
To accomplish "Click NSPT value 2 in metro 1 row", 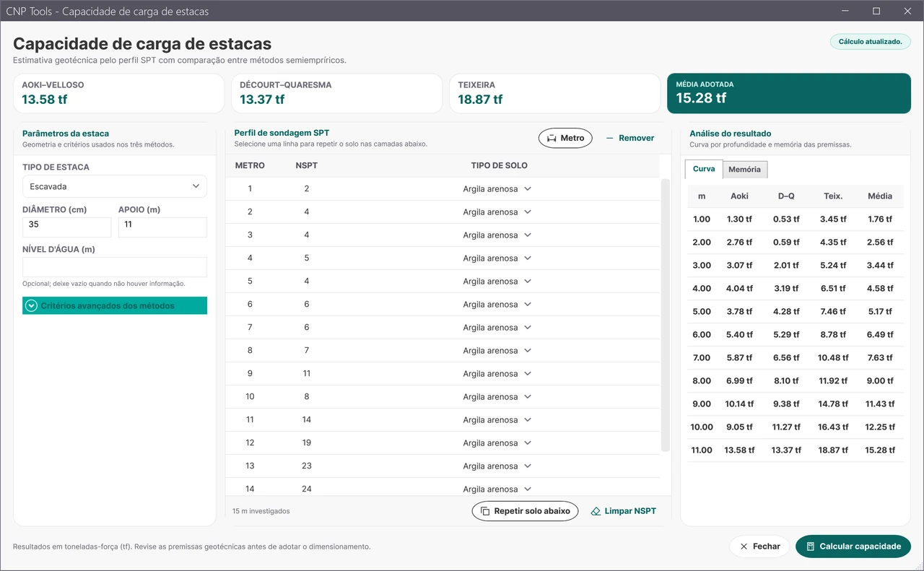I will (x=307, y=189).
